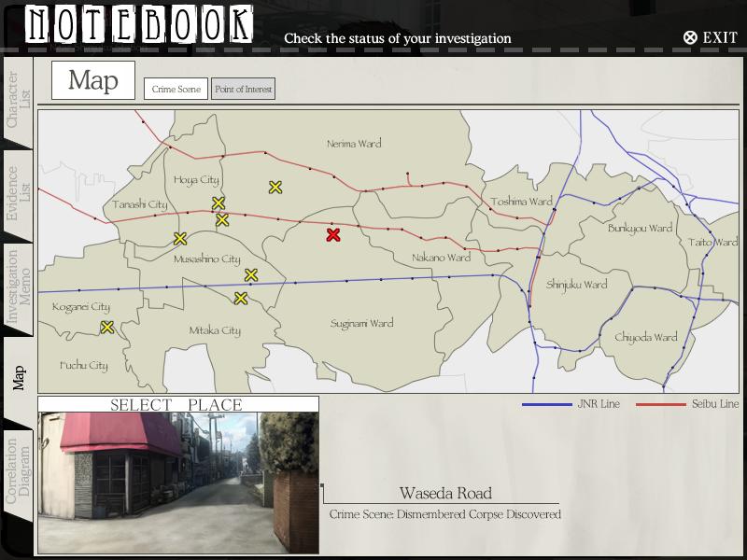The width and height of the screenshot is (747, 560).
Task: Filter map by Crime Scene
Action: 176,89
